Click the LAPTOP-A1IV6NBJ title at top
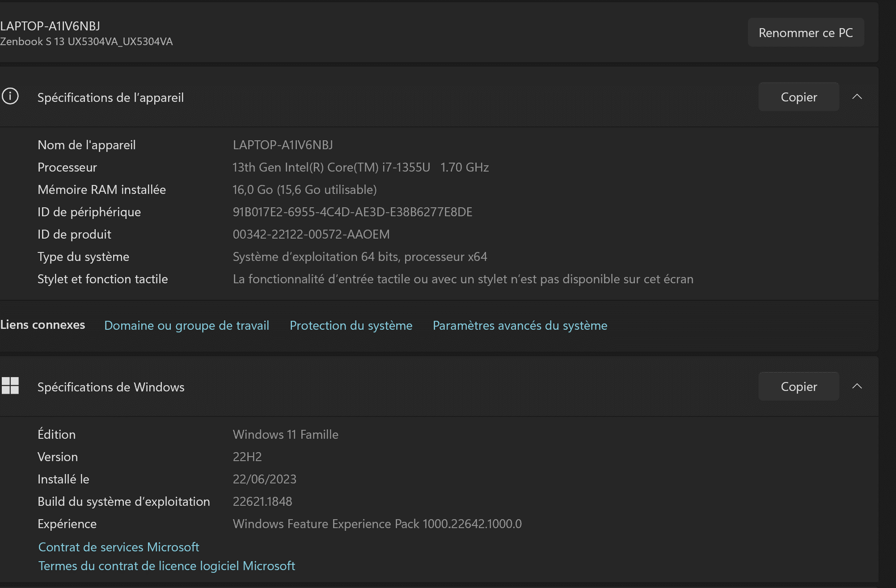This screenshot has width=896, height=588. pyautogui.click(x=50, y=26)
